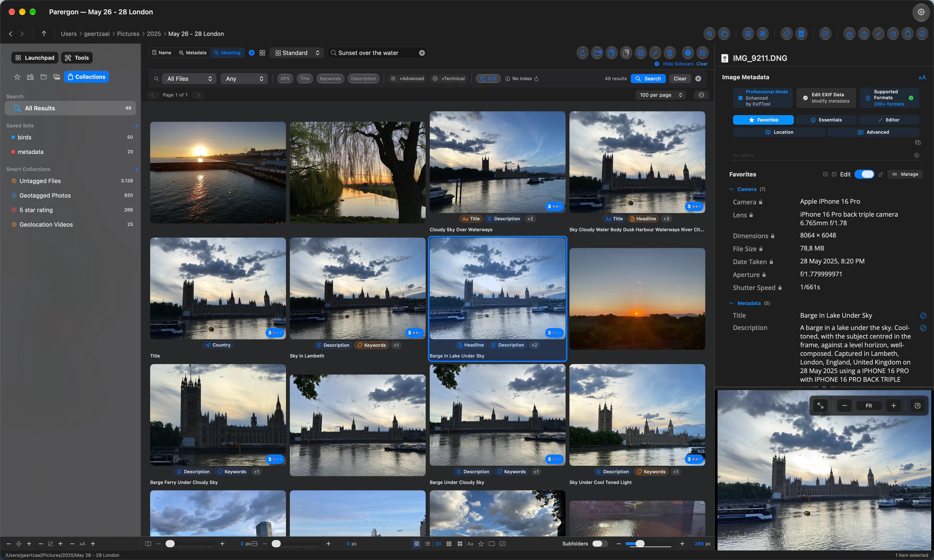Click the Fit preview button

point(869,406)
